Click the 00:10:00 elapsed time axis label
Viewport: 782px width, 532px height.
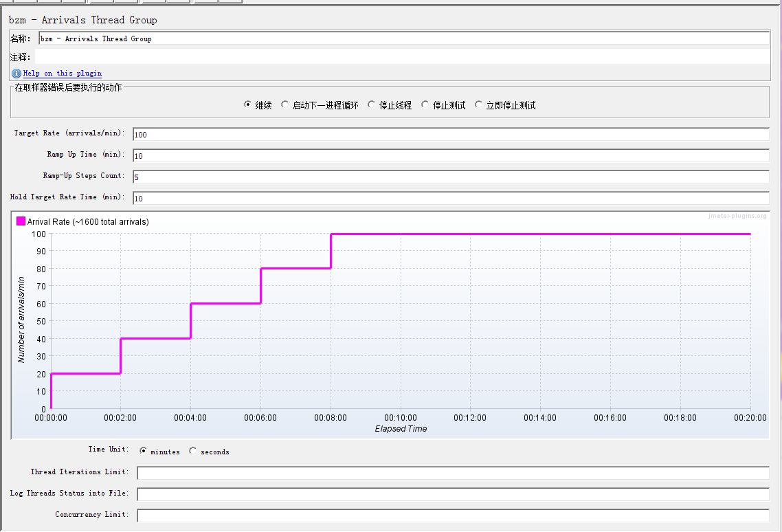401,418
